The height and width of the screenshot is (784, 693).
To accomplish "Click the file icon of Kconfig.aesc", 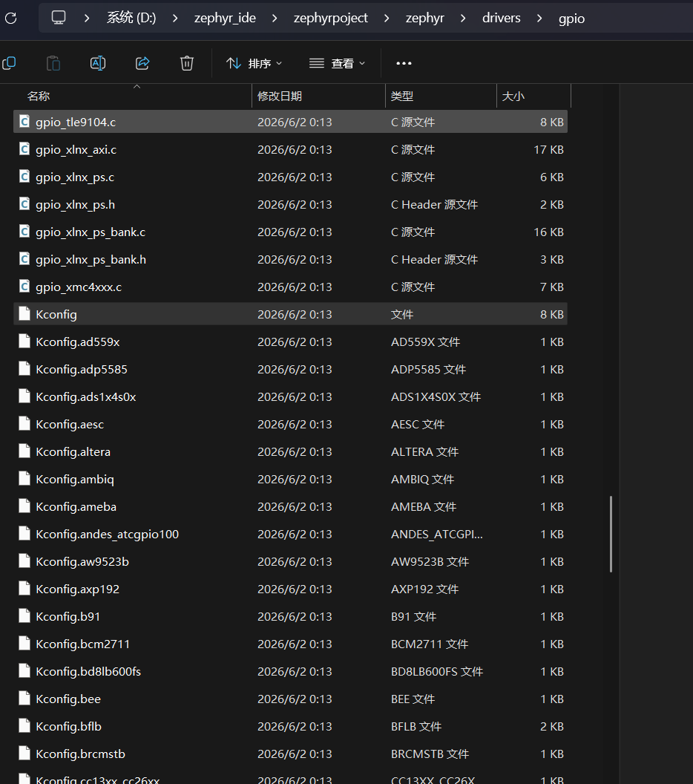I will pos(24,424).
